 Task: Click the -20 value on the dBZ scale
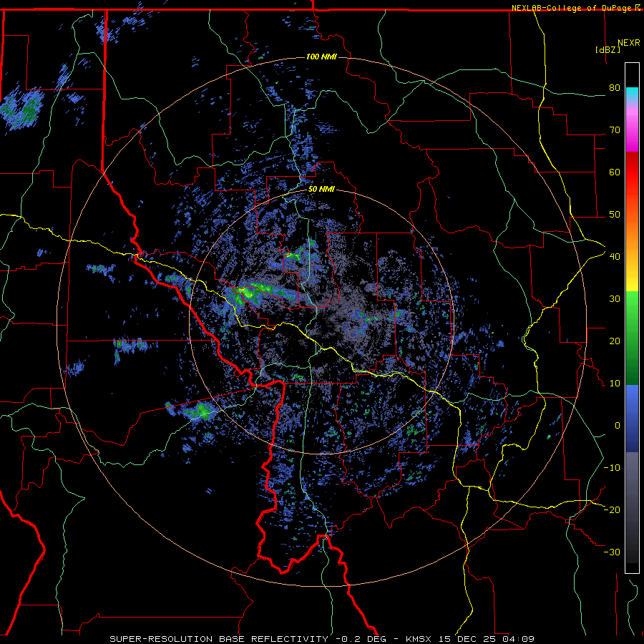(x=612, y=509)
